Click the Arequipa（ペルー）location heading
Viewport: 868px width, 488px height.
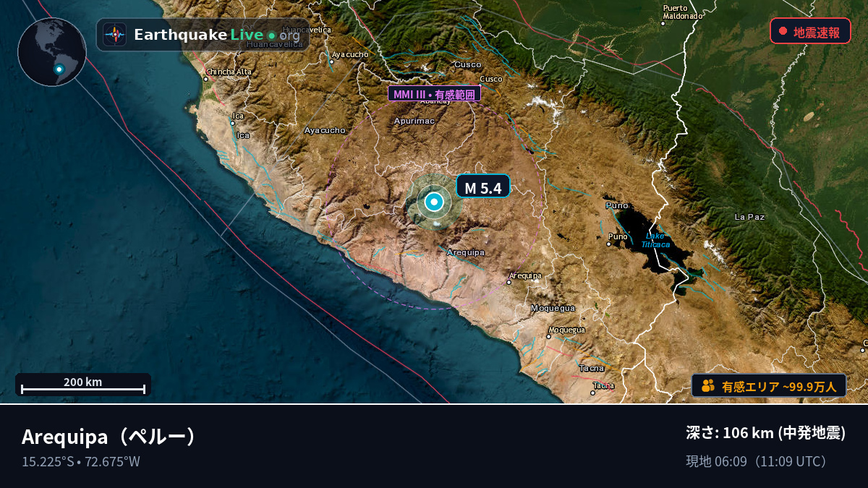coord(109,437)
